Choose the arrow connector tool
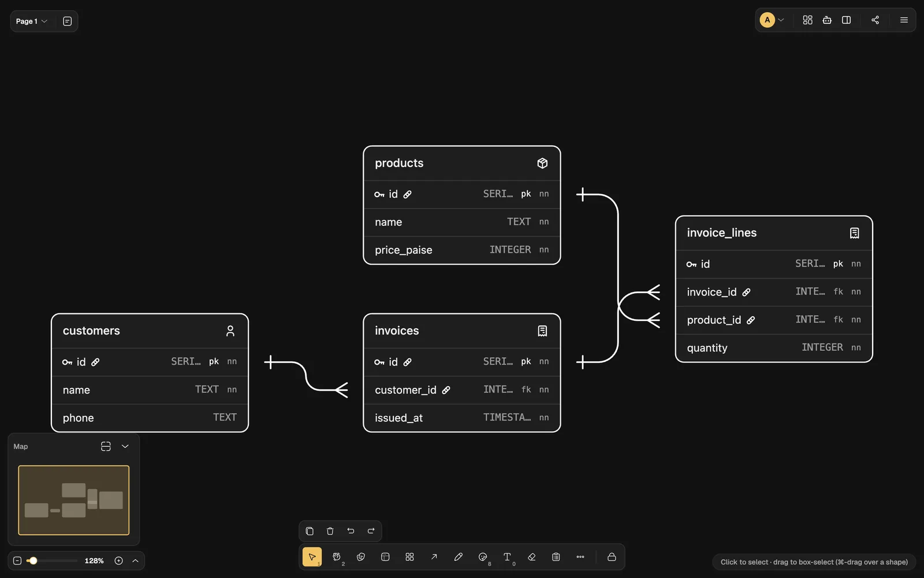 [x=434, y=557]
